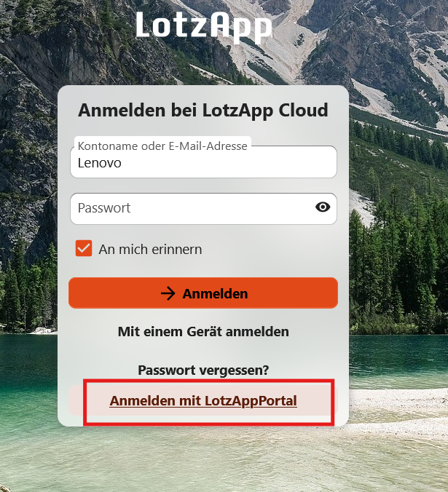448x492 pixels.
Task: Choose Mit einem Gerät anmelden
Action: pos(203,332)
